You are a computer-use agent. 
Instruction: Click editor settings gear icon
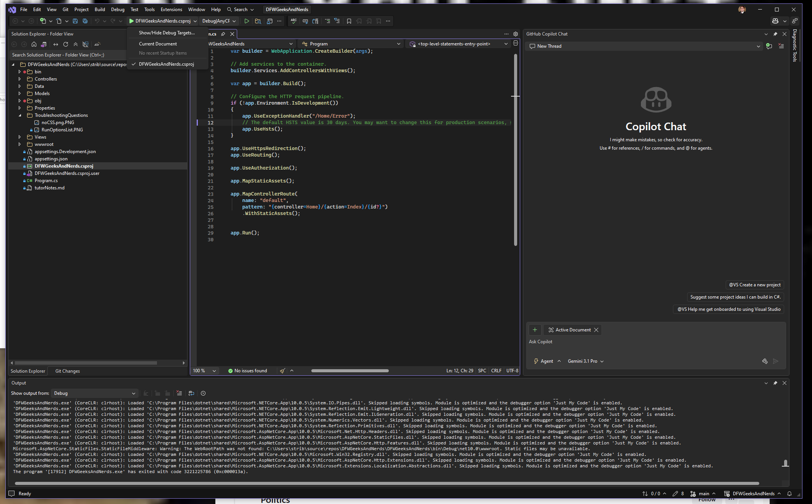pyautogui.click(x=515, y=34)
